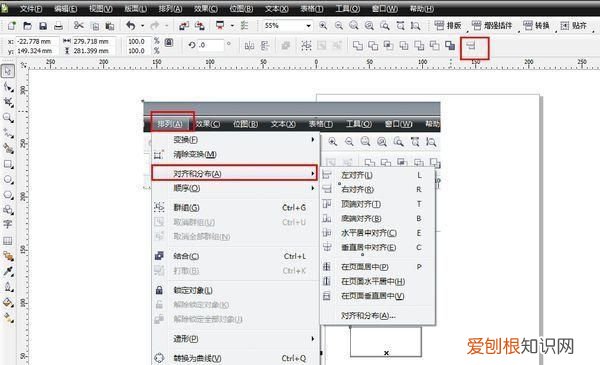Print the document
Viewport: 600px width, 365px height.
pos(58,26)
